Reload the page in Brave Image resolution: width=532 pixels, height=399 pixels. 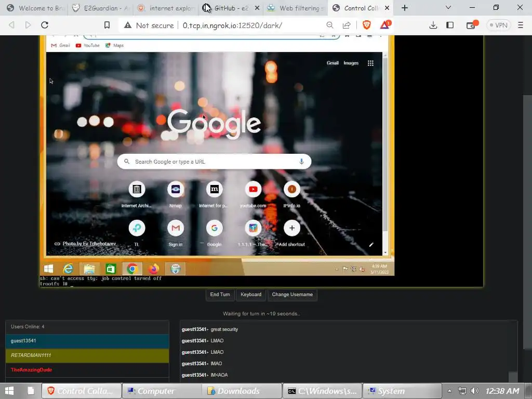(x=45, y=25)
